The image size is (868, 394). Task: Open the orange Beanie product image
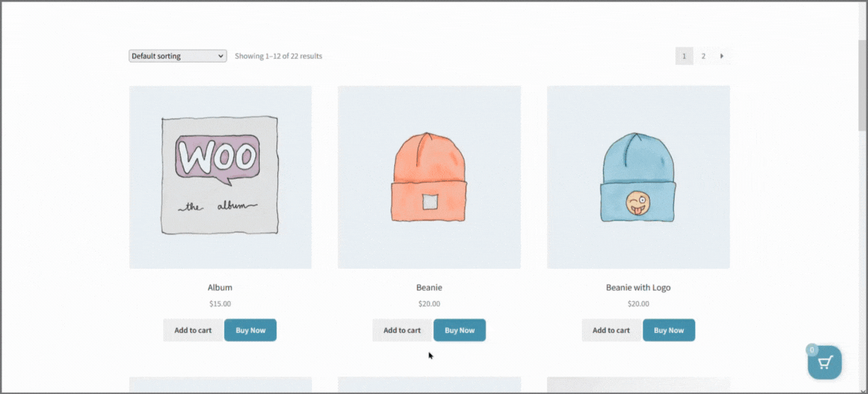coord(429,177)
